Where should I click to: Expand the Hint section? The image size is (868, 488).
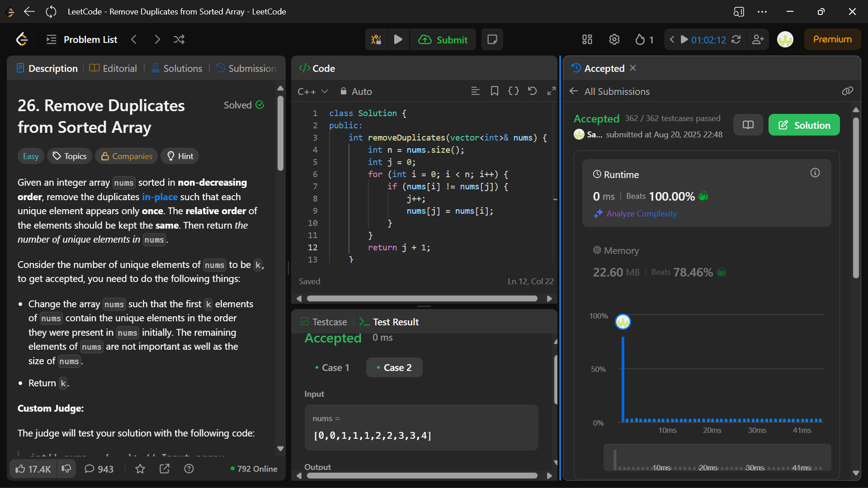click(x=180, y=156)
